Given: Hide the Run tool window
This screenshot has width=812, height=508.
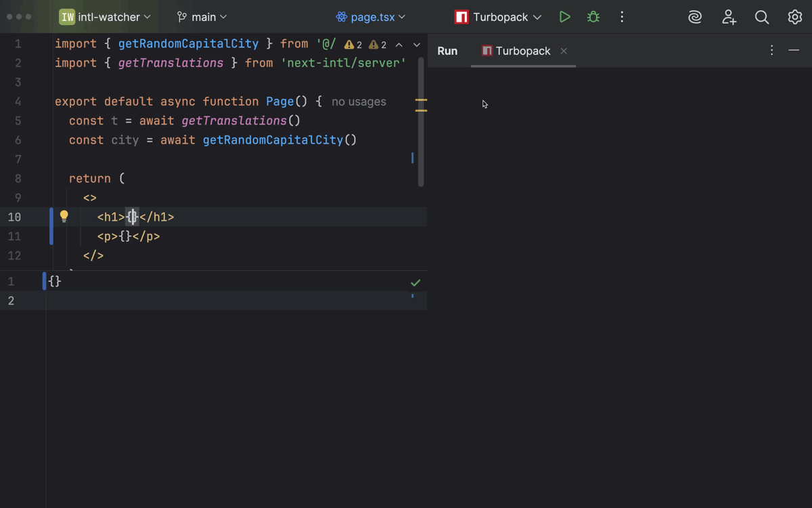Looking at the screenshot, I should [x=794, y=50].
